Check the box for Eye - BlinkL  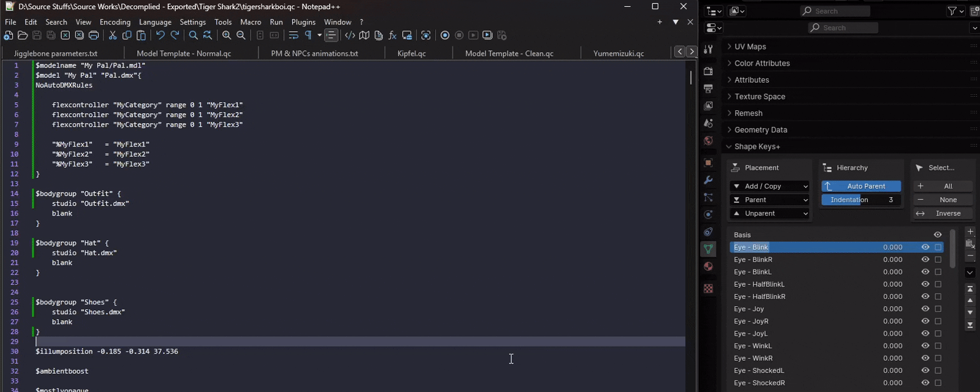938,272
